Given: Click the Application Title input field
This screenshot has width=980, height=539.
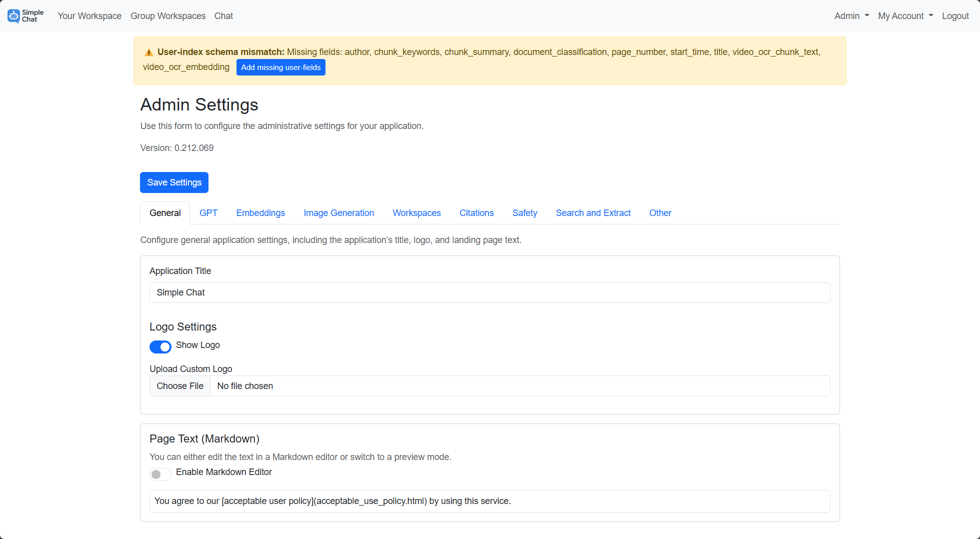Looking at the screenshot, I should 489,292.
